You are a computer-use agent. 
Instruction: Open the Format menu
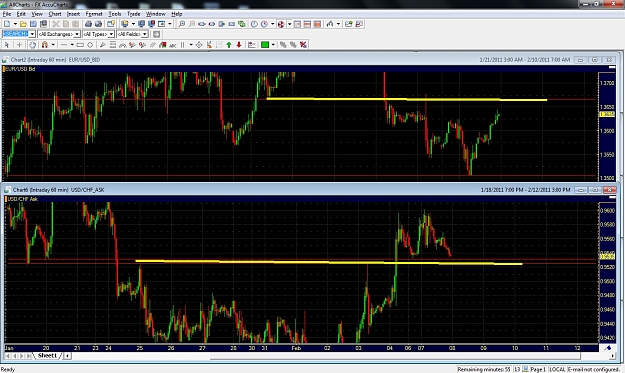[94, 14]
